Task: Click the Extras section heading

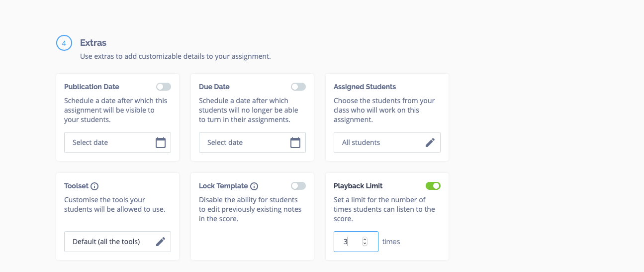Action: pos(93,43)
